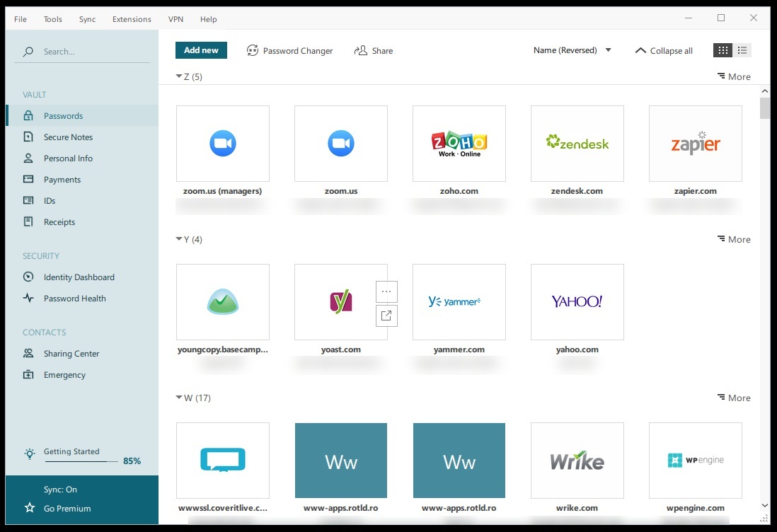Viewport: 777px width, 532px height.
Task: Open the File menu
Action: (21, 19)
